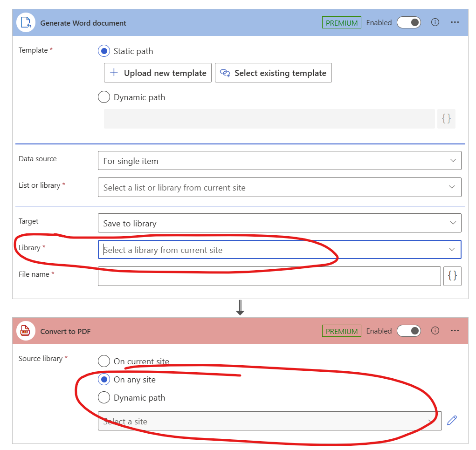Select the Static path radio button
Viewport: 476px width, 450px height.
coord(104,51)
